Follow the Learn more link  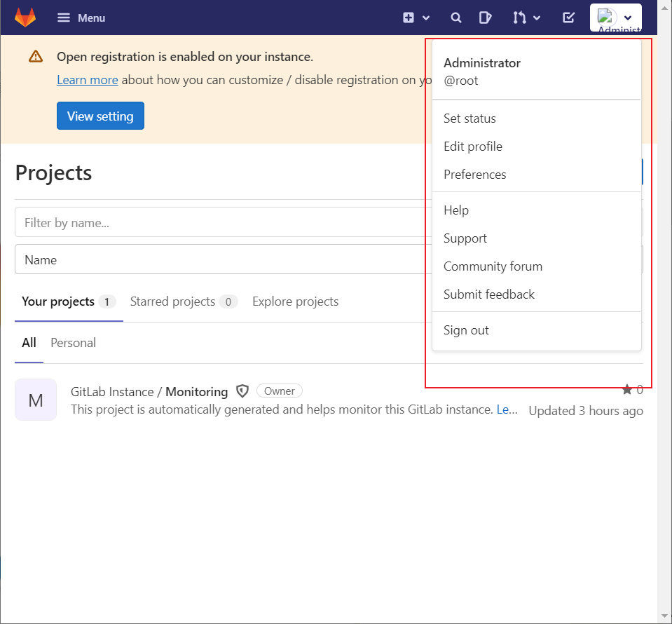tap(88, 80)
